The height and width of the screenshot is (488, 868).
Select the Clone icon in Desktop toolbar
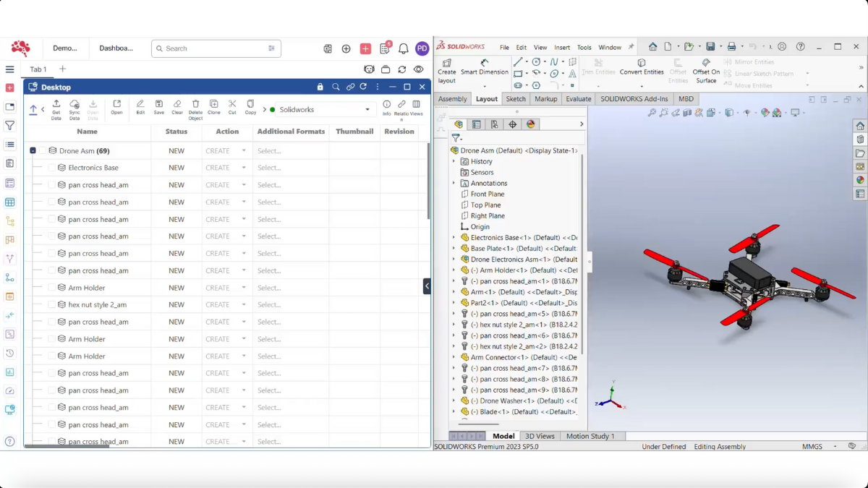[x=214, y=107]
